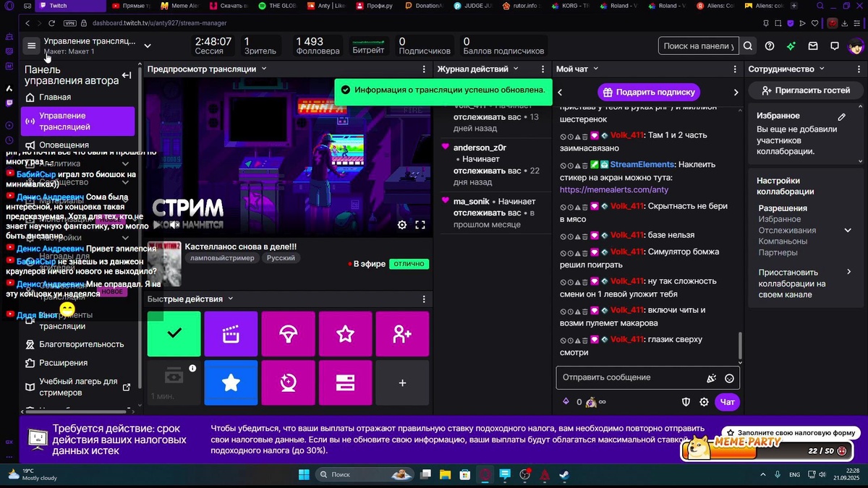Screen dimensions: 868x488
Task: Click the Русский language tag
Action: [x=281, y=258]
